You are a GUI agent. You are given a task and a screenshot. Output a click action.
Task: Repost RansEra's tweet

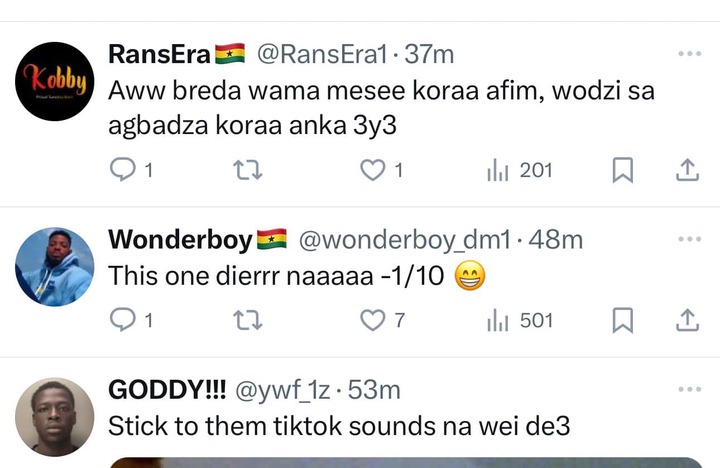click(249, 171)
